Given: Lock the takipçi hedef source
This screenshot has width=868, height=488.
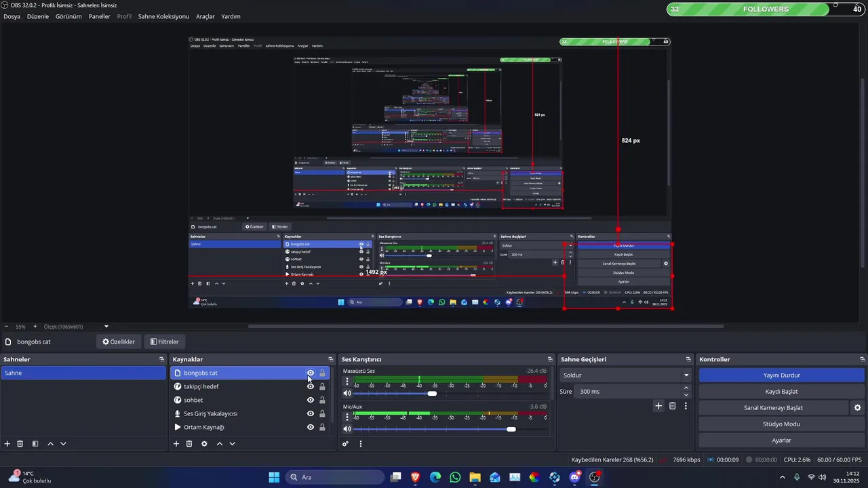Looking at the screenshot, I should [x=322, y=386].
